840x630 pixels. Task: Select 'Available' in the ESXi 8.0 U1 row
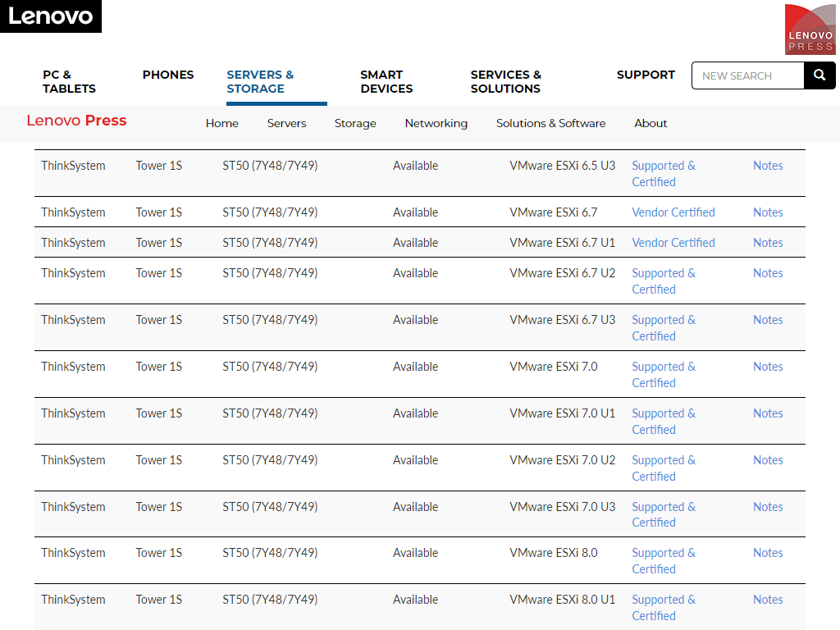pos(415,600)
